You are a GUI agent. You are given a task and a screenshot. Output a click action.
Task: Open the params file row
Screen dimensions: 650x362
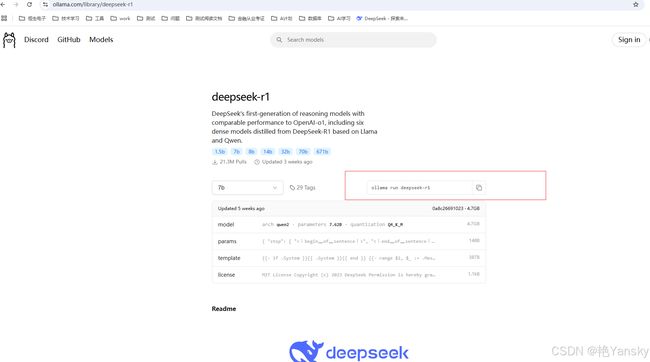pyautogui.click(x=349, y=241)
